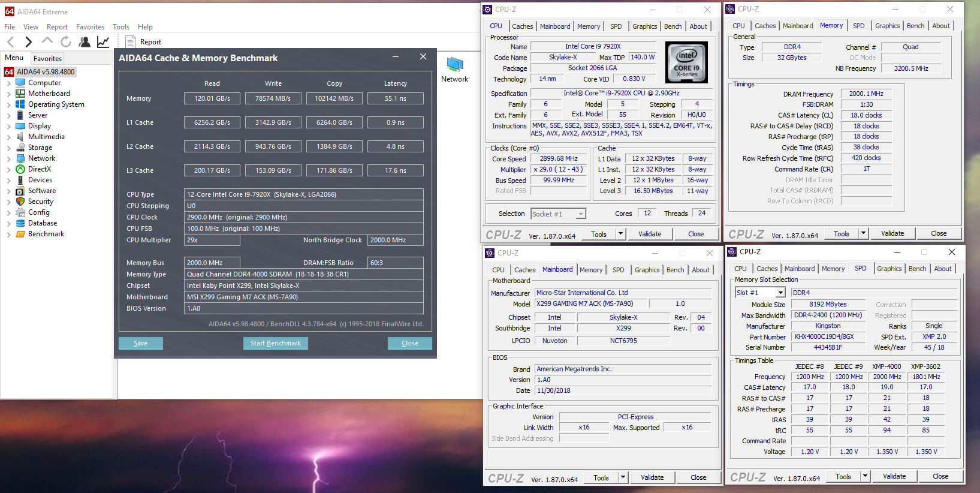Choose the Operating System Windows-logo icon
This screenshot has width=980, height=493.
click(x=20, y=104)
